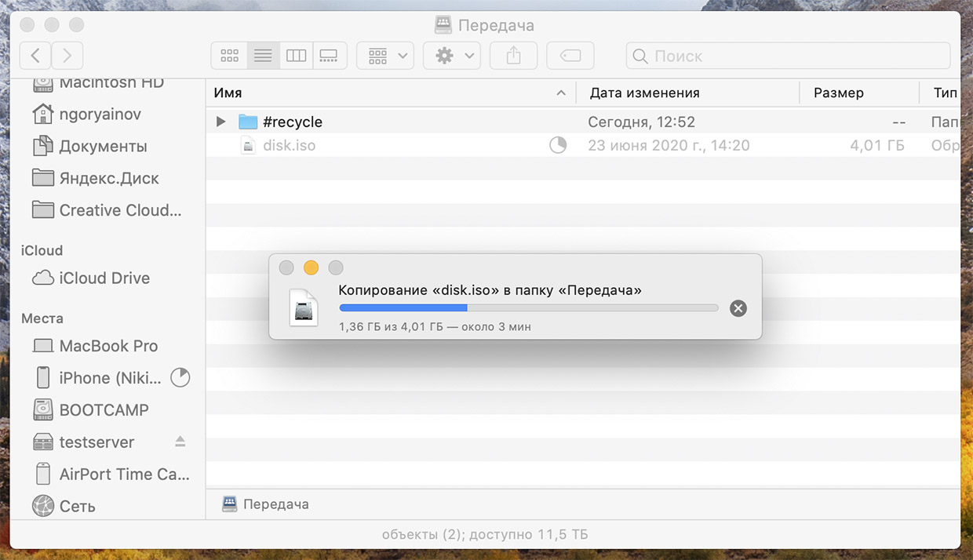Open the Action gear dropdown menu
This screenshot has height=560, width=973.
(452, 56)
